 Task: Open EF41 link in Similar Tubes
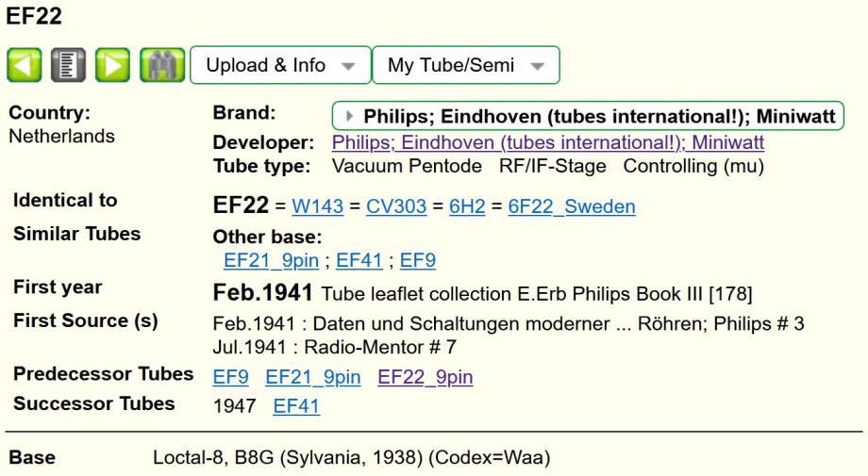click(359, 259)
